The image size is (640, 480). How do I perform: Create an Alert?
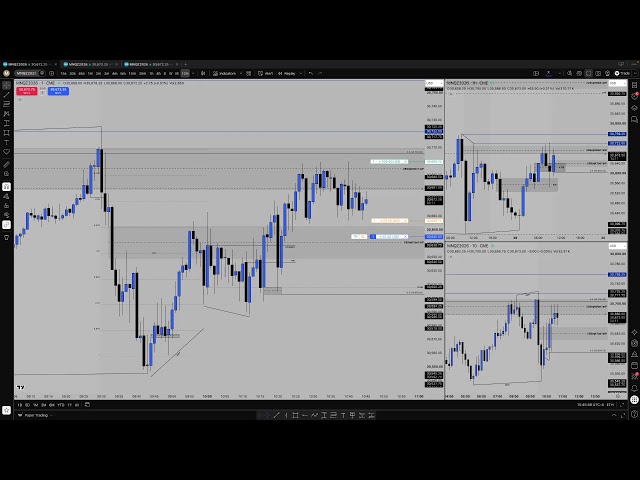pyautogui.click(x=266, y=73)
